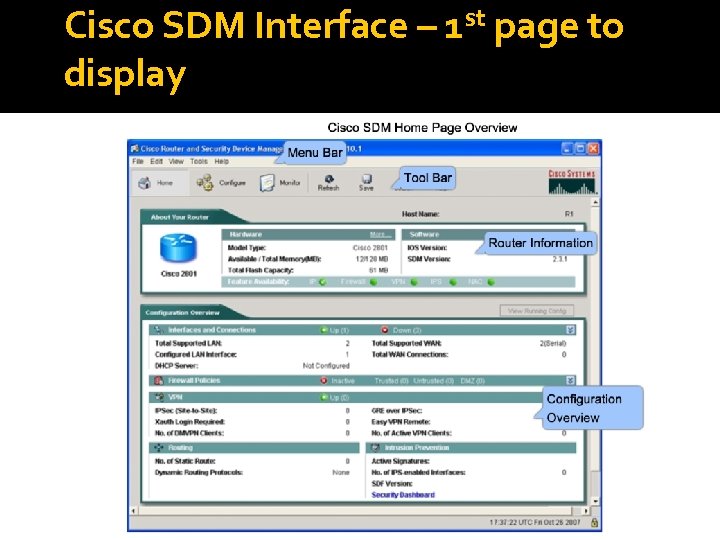The image size is (720, 540).
Task: Click the Total Flash Capacity label
Action: (260, 270)
